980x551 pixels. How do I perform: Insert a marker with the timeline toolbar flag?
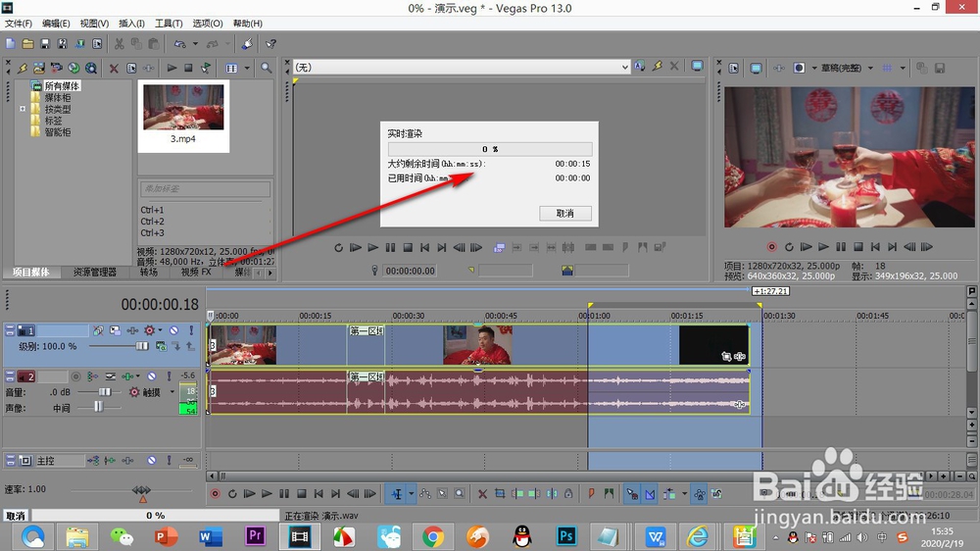coord(591,494)
